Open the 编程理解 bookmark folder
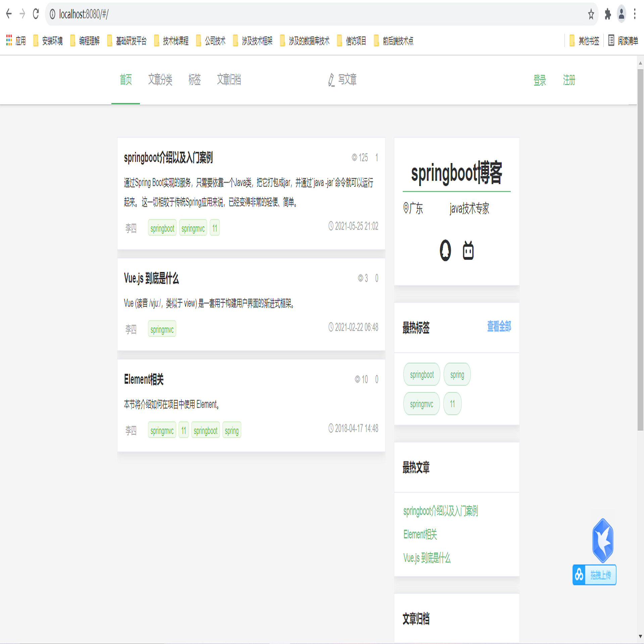The width and height of the screenshot is (644, 644). [x=85, y=41]
